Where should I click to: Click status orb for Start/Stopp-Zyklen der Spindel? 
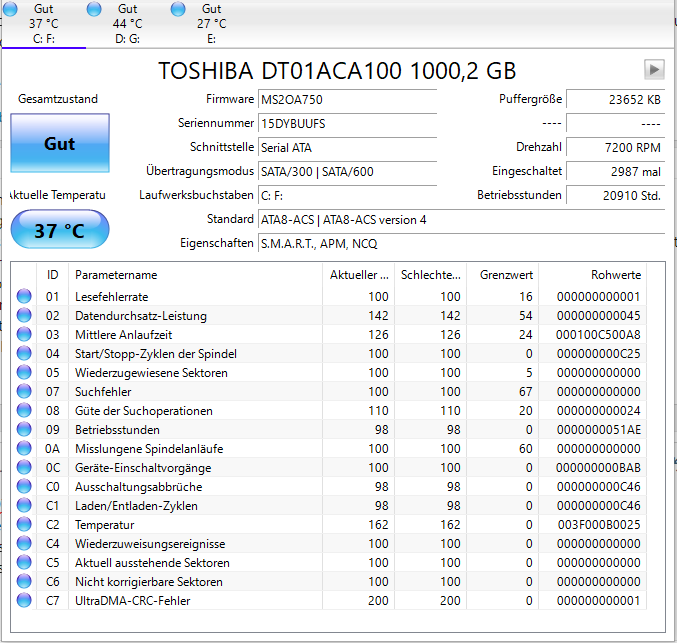[x=24, y=353]
